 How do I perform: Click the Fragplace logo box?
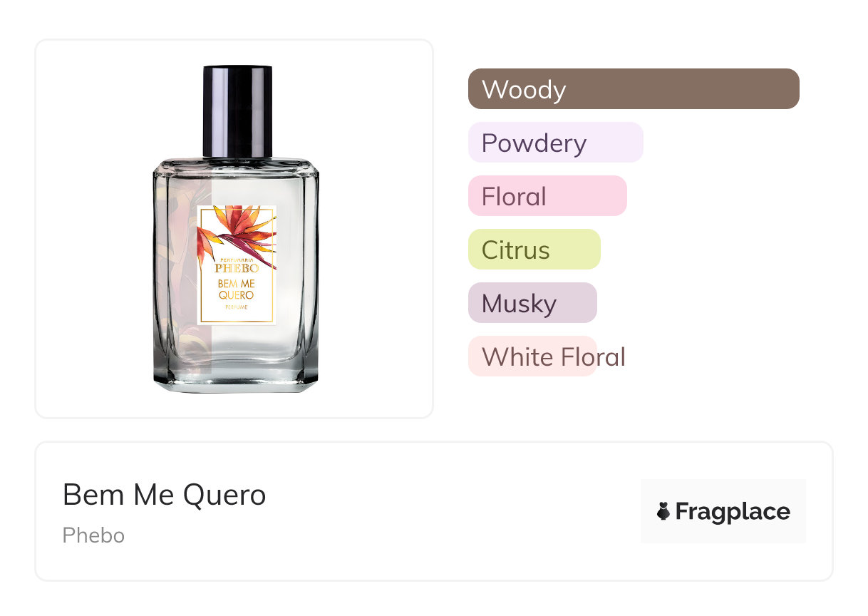point(723,511)
